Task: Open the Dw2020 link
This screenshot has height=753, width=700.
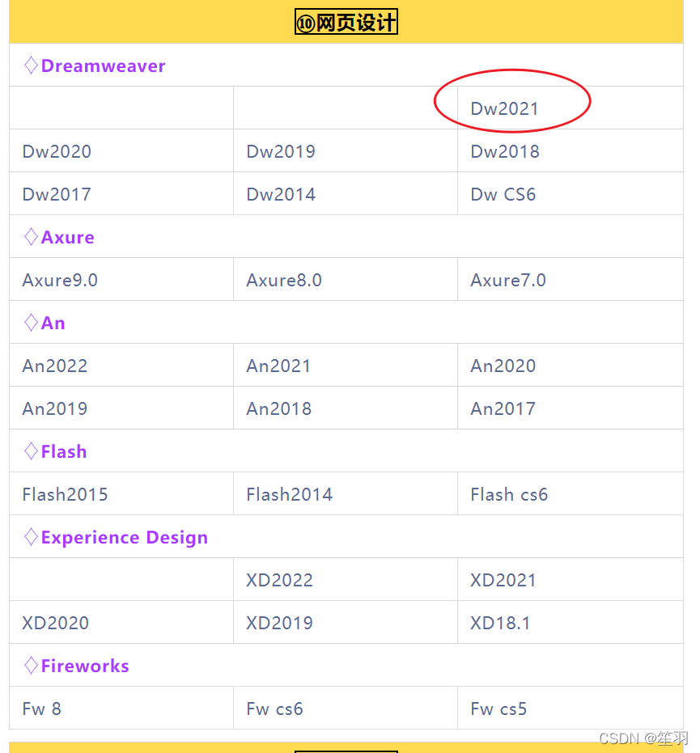Action: pyautogui.click(x=57, y=152)
